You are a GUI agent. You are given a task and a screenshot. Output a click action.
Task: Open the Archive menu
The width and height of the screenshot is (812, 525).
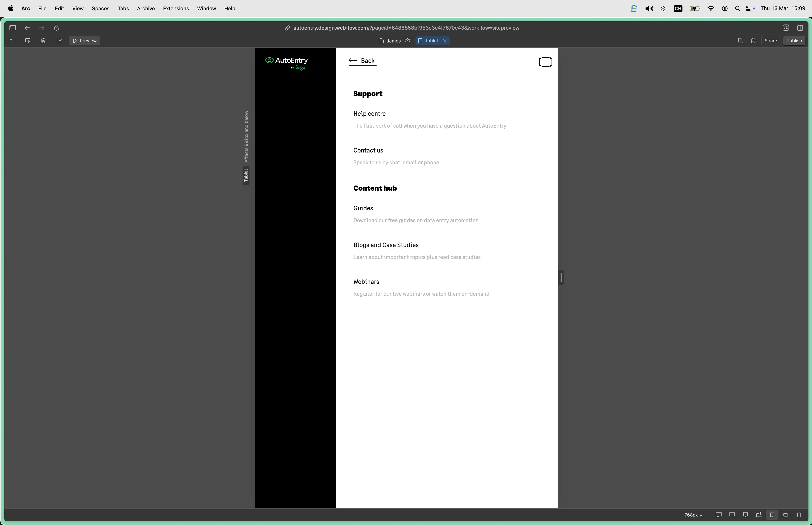pyautogui.click(x=146, y=8)
